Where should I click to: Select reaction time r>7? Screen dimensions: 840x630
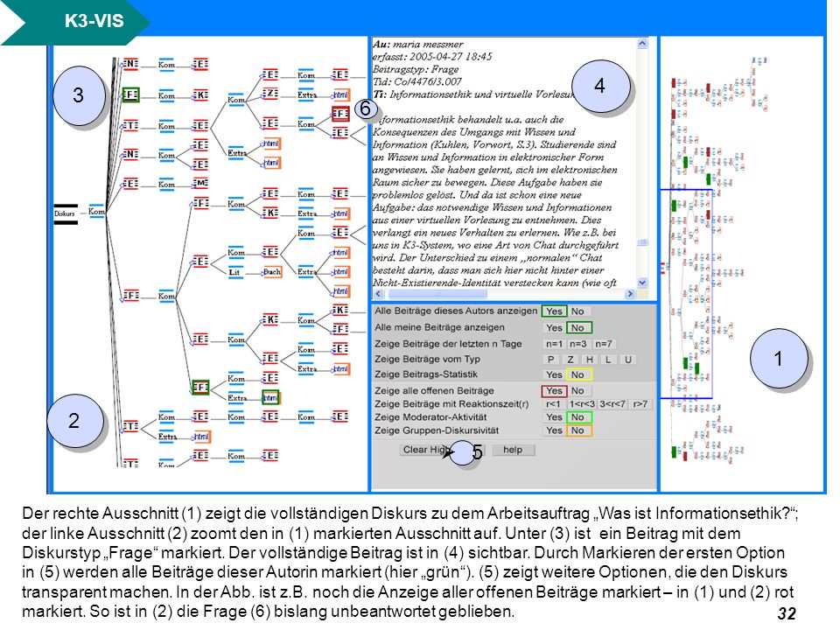[640, 404]
